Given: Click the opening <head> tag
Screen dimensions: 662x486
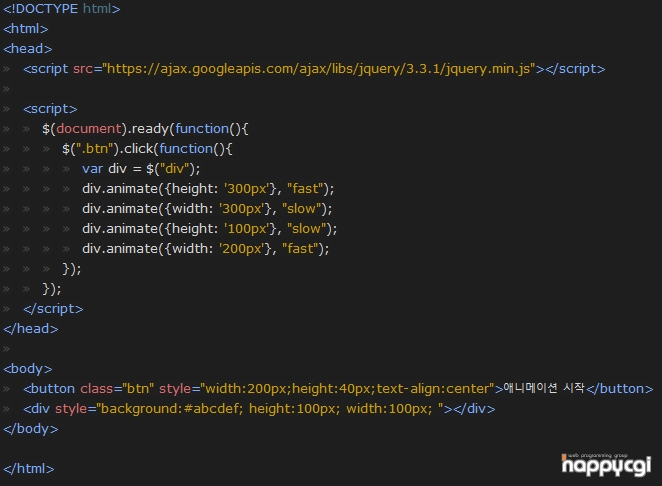Looking at the screenshot, I should [x=27, y=49].
